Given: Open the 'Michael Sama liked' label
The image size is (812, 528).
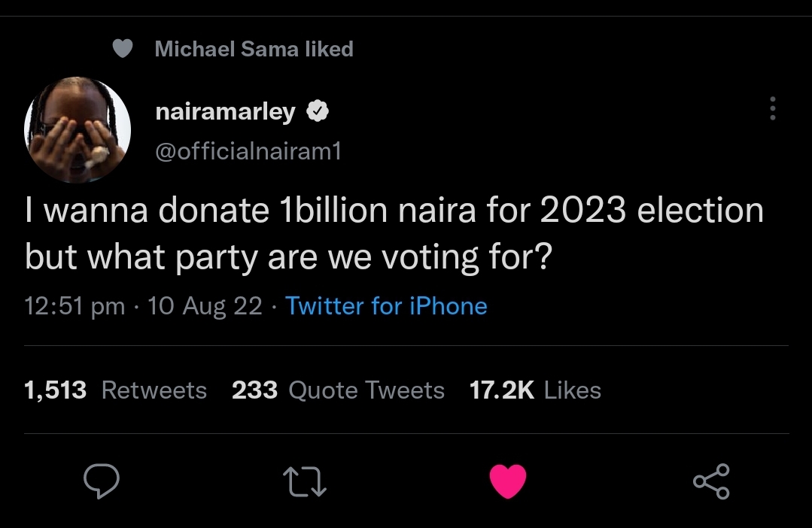Looking at the screenshot, I should click(254, 49).
